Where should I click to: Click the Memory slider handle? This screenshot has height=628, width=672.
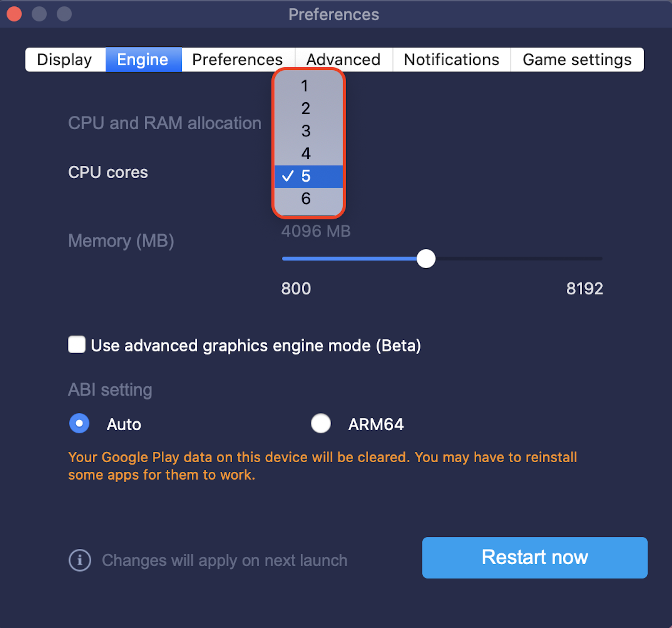coord(426,259)
